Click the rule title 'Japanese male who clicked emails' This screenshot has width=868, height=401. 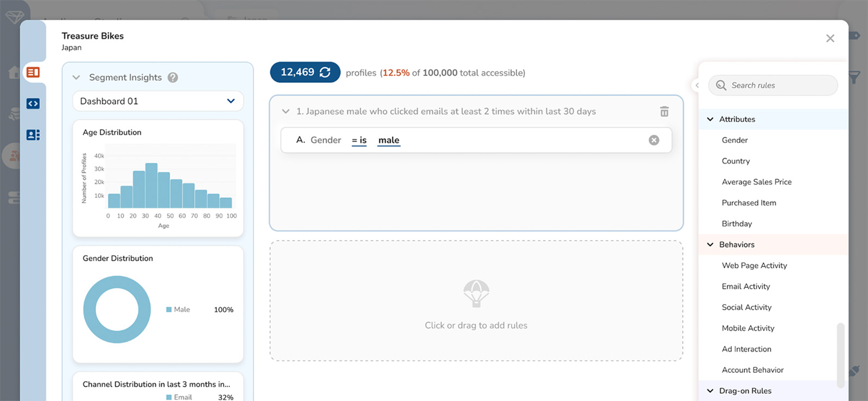(x=445, y=111)
